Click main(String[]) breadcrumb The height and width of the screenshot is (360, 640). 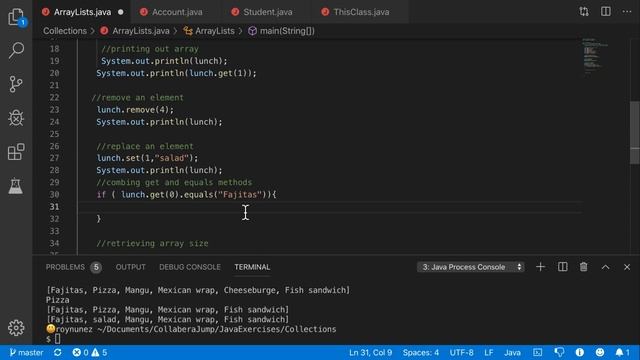(287, 31)
